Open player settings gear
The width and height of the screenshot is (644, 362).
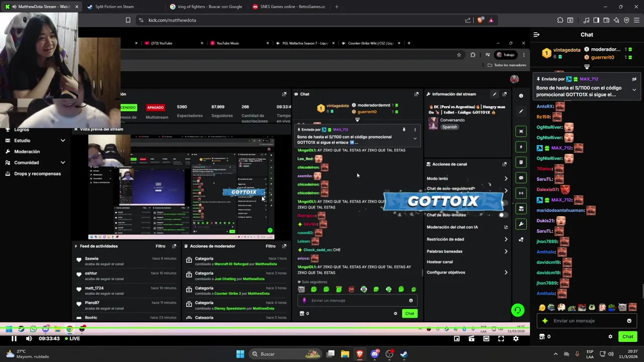click(516, 339)
